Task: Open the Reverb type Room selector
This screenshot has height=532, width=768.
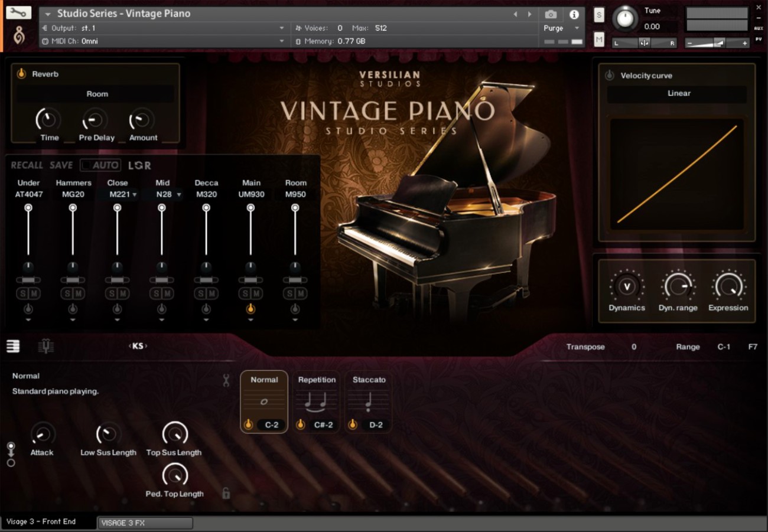Action: point(96,94)
